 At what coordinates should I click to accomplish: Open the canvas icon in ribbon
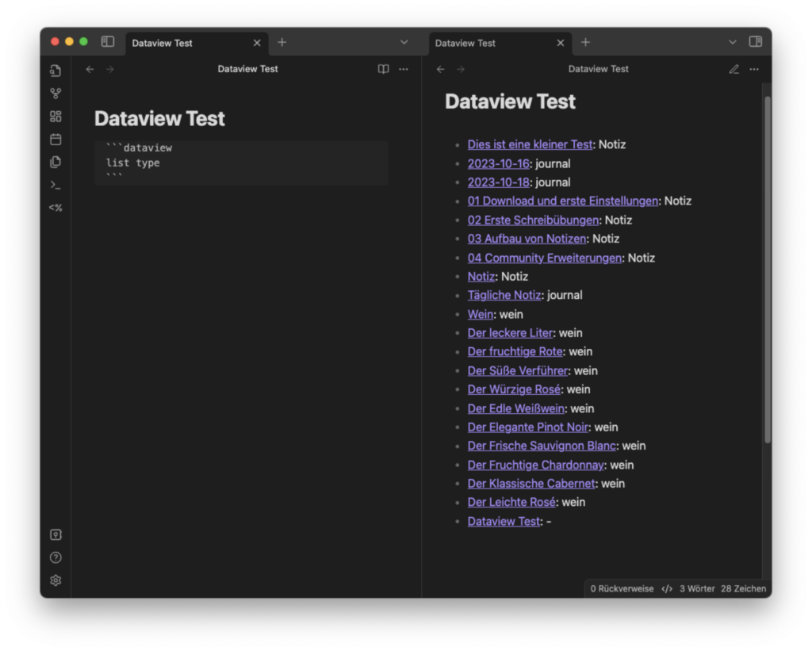[x=56, y=116]
